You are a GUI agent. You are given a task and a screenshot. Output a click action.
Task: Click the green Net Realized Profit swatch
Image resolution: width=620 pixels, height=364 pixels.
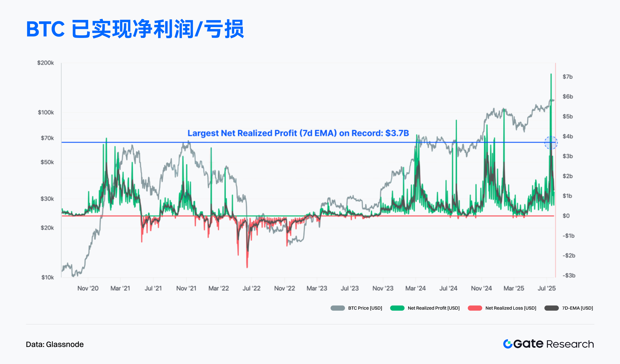(397, 308)
